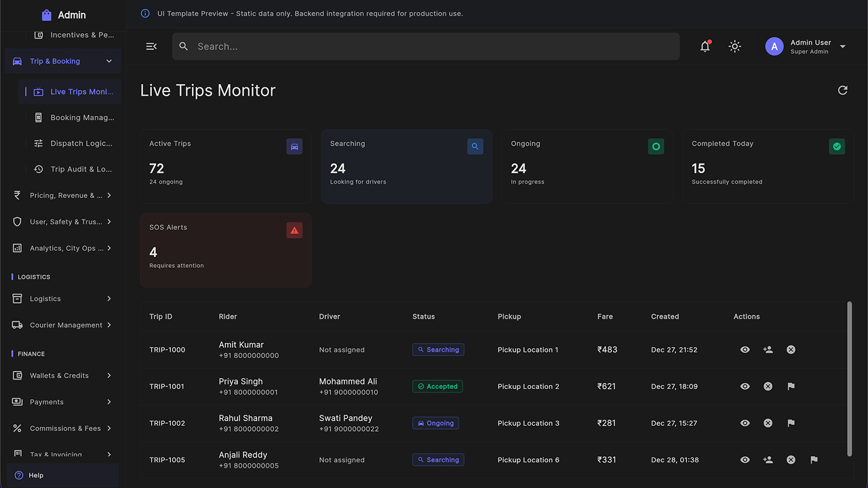Expand Pricing, Revenue menu
868x488 pixels.
point(62,195)
